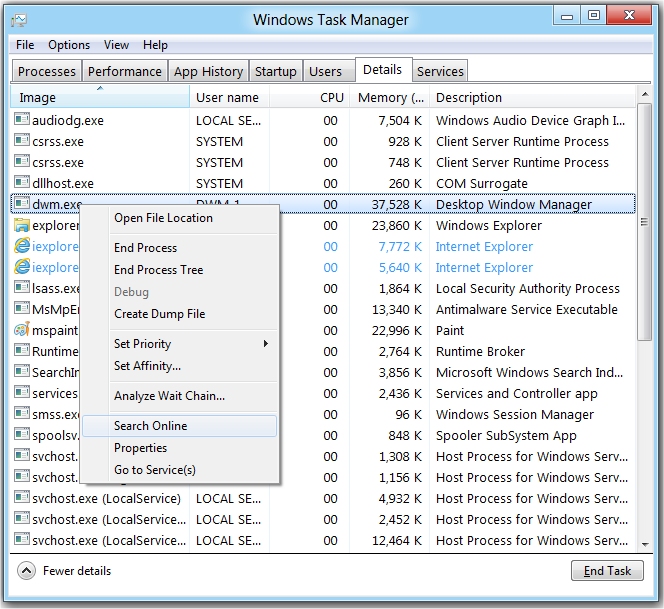Screen dimensions: 664x609
Task: Open the View menu
Action: pyautogui.click(x=116, y=45)
